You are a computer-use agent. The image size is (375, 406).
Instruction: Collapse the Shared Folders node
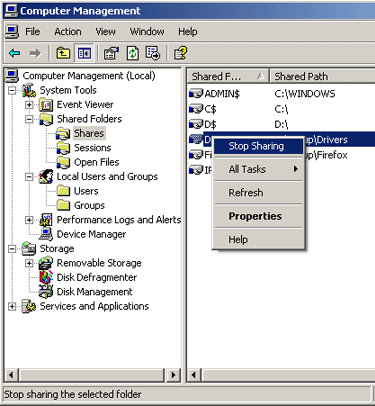point(29,119)
